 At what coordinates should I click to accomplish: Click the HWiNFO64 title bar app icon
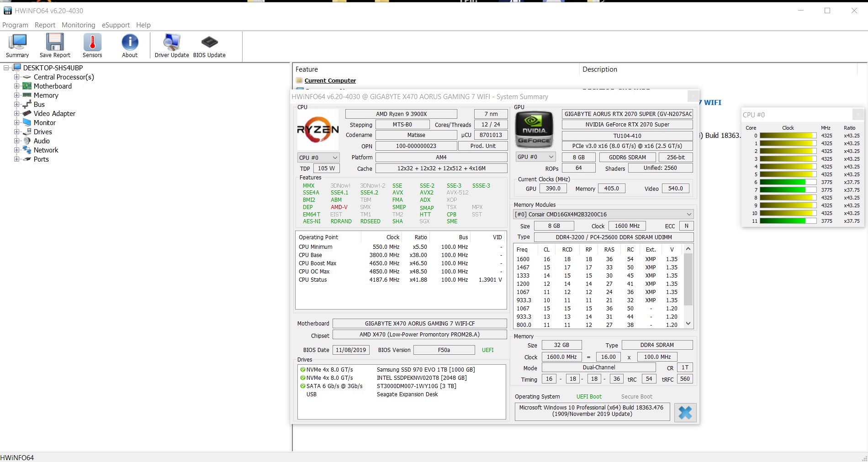(7, 10)
